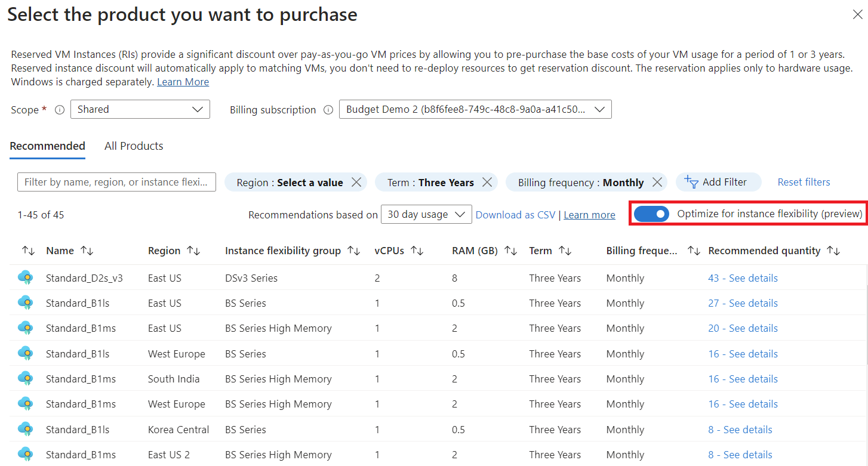
Task: Disable Optimize for instance flexibility toggle
Action: (x=651, y=213)
